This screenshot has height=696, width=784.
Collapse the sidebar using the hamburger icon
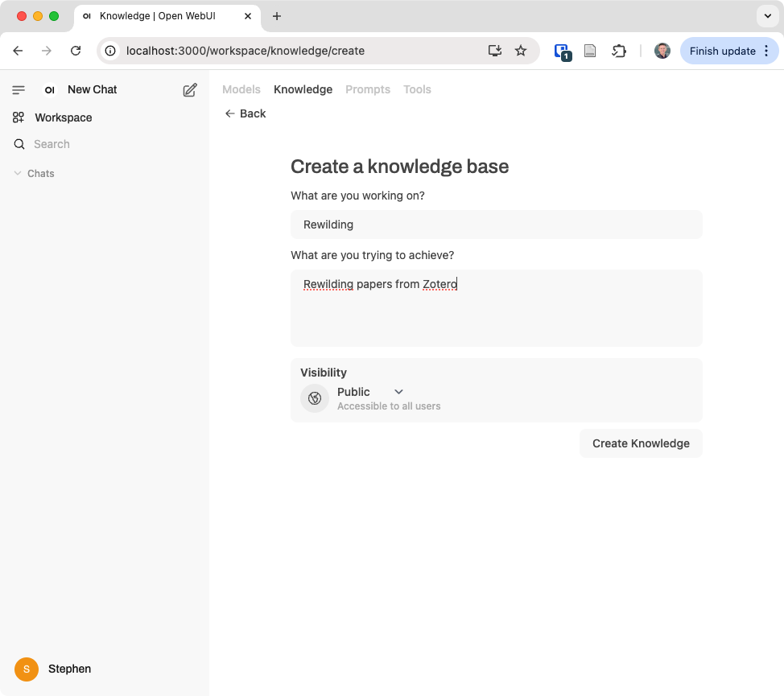tap(19, 90)
